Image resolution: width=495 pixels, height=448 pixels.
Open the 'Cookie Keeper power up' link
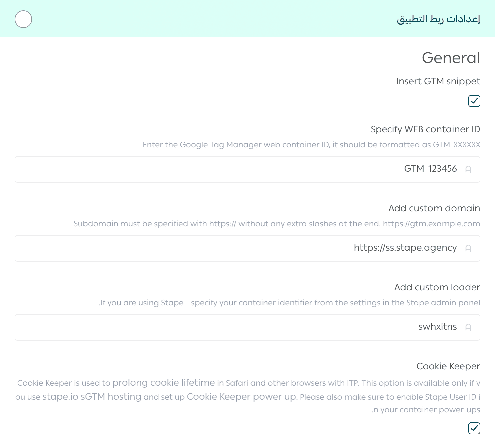tap(241, 396)
